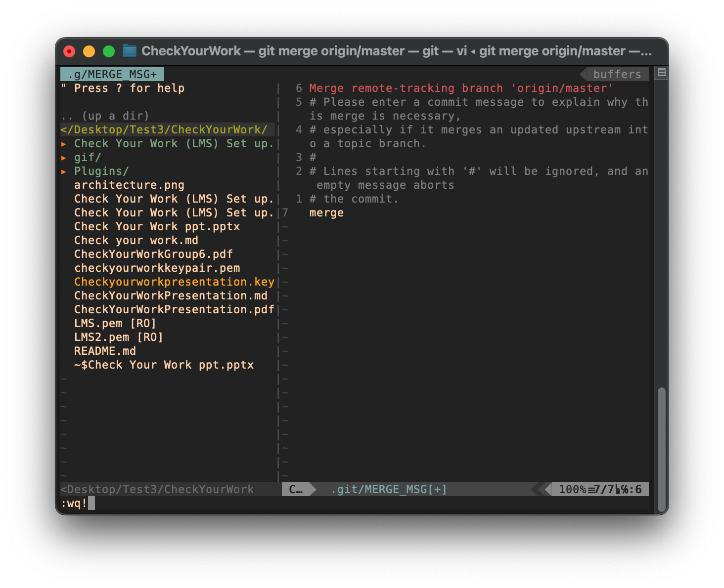Open Check your work.md file
The image size is (724, 588).
coord(136,240)
